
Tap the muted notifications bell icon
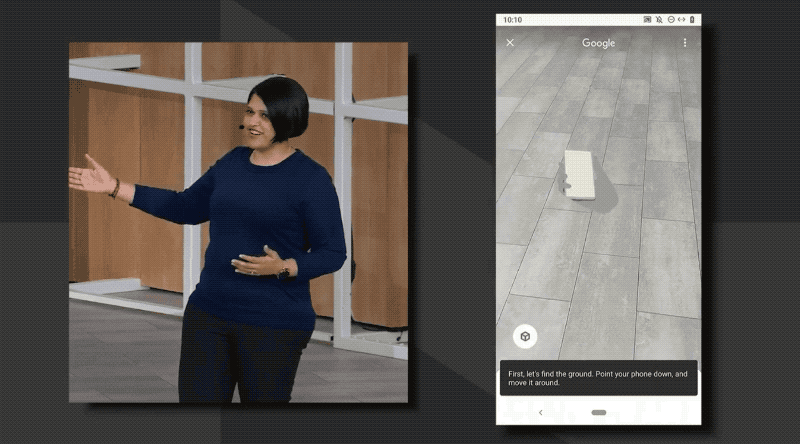click(659, 19)
